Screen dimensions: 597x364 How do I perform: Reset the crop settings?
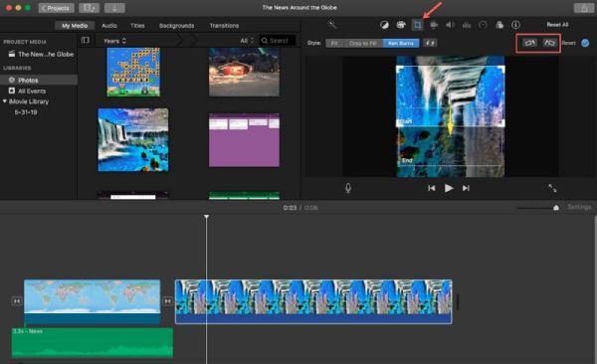pos(569,43)
